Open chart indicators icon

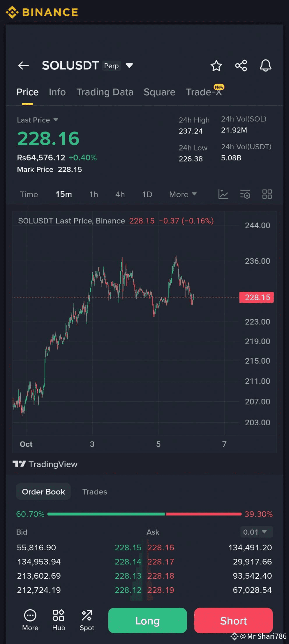[x=223, y=194]
